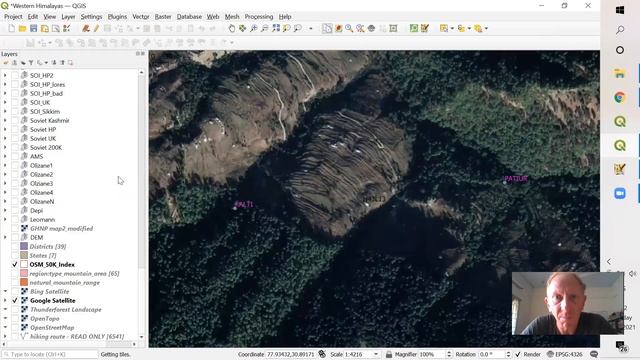
Task: Click the Type to locate search field
Action: pyautogui.click(x=50, y=354)
